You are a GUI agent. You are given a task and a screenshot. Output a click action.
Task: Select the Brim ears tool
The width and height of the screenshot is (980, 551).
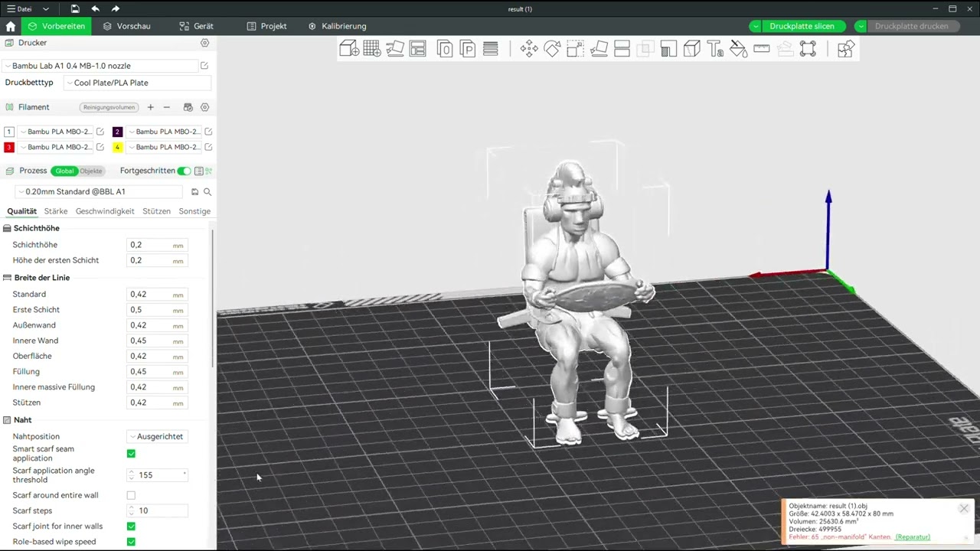[x=808, y=49]
